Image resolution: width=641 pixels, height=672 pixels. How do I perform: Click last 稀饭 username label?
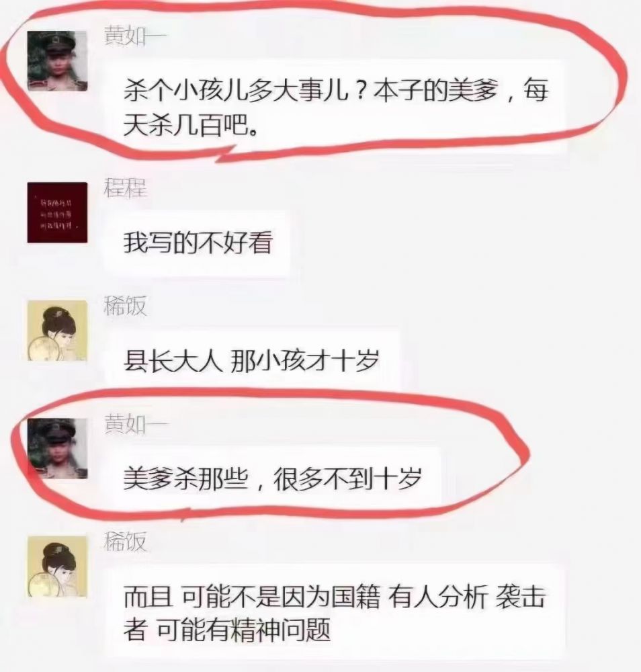click(125, 542)
